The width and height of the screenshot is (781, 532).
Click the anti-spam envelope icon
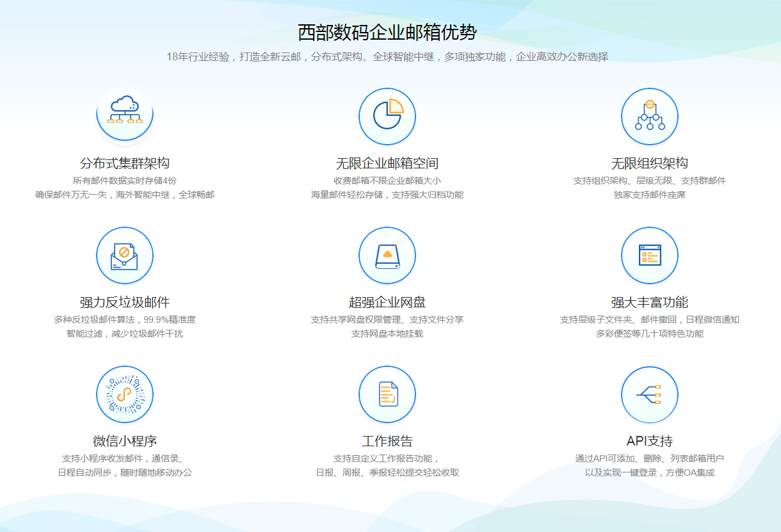coord(125,255)
